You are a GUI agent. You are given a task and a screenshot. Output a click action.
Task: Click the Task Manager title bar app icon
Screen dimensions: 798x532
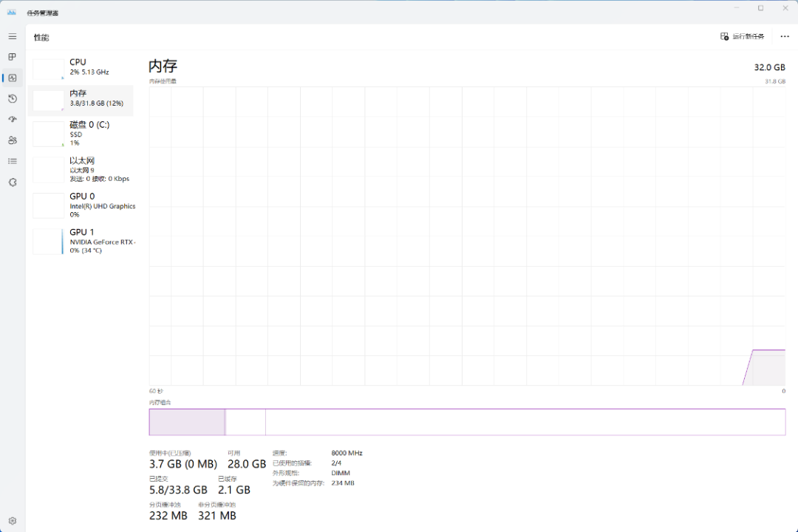point(12,13)
